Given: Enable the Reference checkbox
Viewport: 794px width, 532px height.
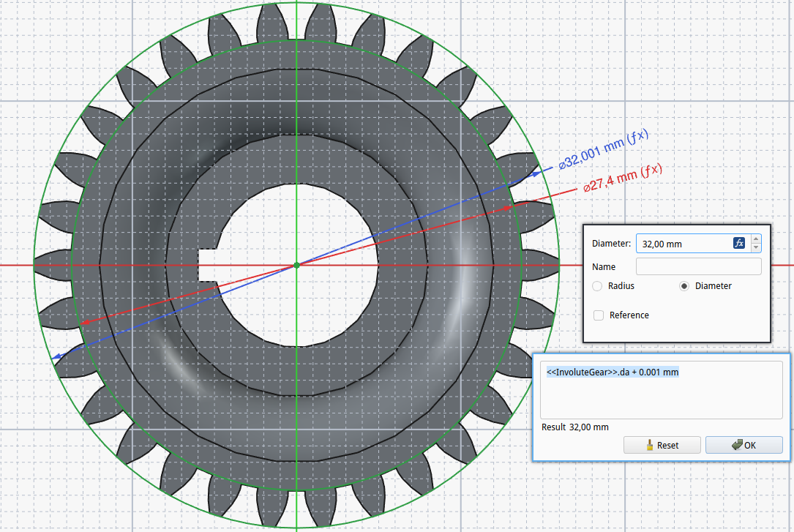Looking at the screenshot, I should pyautogui.click(x=599, y=315).
